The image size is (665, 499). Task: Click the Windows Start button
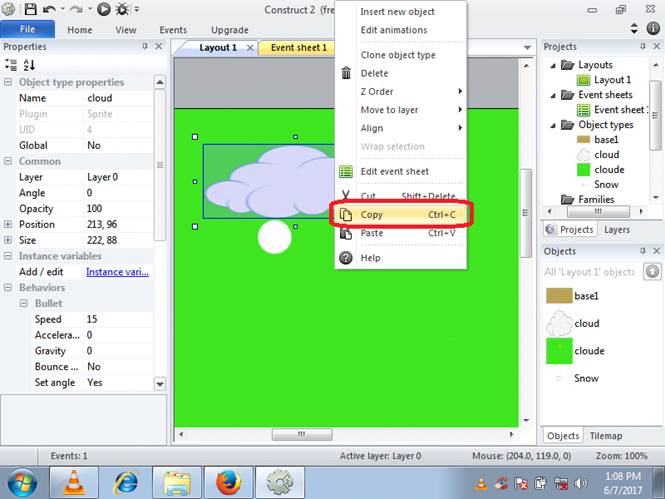pos(22,482)
